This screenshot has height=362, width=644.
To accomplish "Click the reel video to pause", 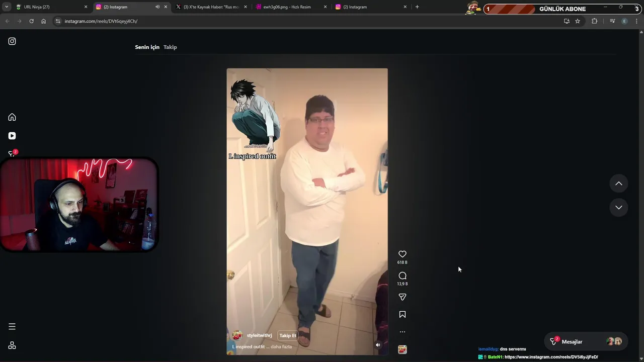I will [307, 211].
